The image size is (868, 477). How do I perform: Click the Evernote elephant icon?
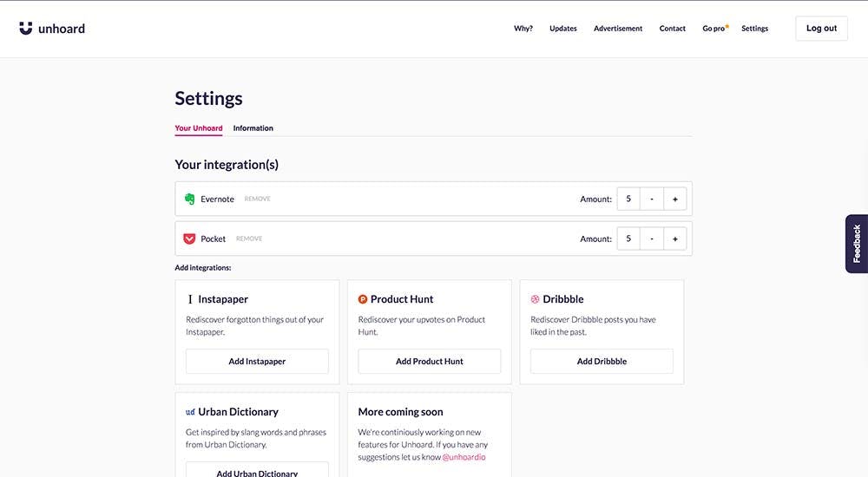coord(189,199)
